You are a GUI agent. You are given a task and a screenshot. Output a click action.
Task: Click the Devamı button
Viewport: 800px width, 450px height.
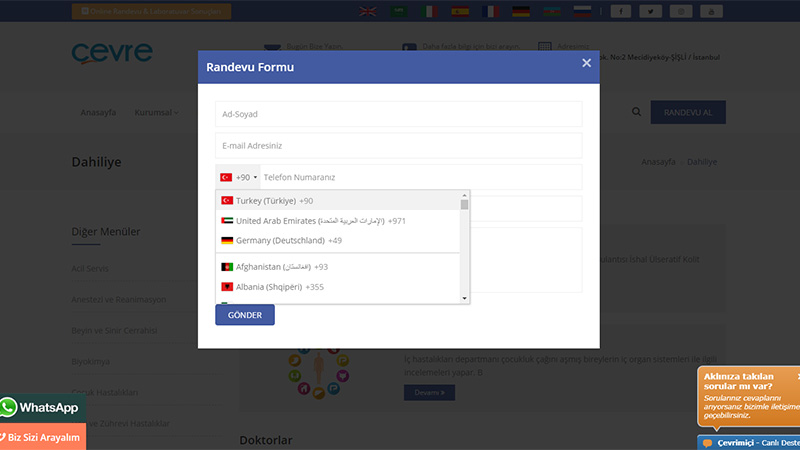(429, 392)
